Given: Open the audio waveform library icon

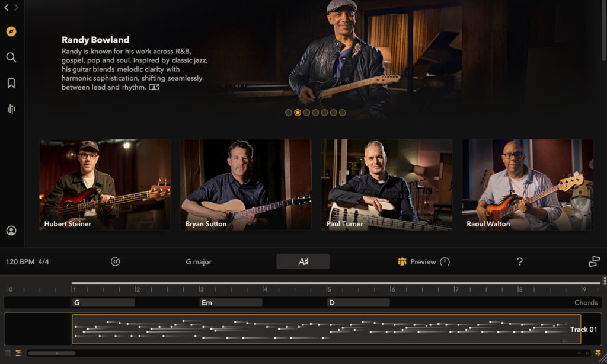Looking at the screenshot, I should tap(11, 109).
